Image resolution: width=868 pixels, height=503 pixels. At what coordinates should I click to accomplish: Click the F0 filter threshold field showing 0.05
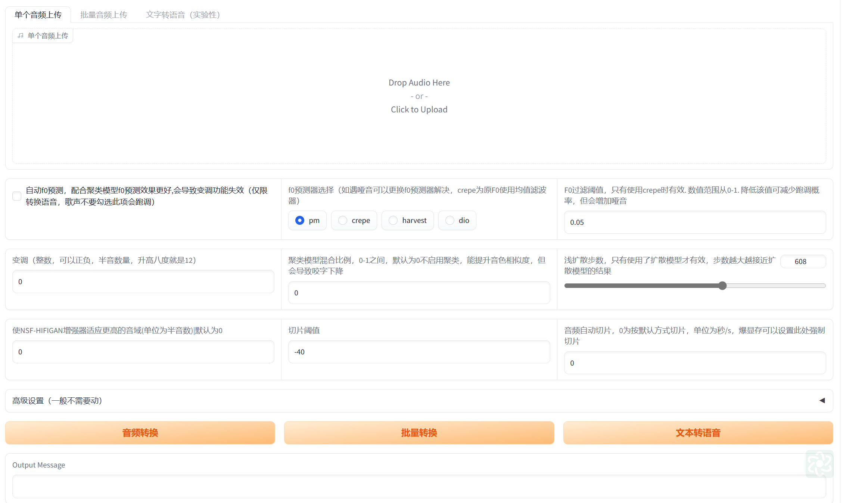[x=694, y=223]
